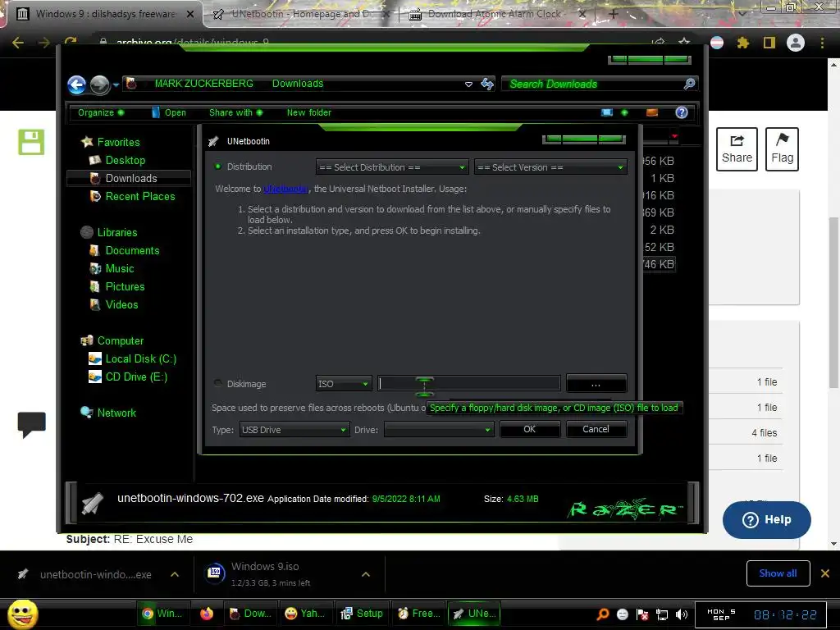Open the Share with menu
The width and height of the screenshot is (840, 630).
tap(235, 112)
